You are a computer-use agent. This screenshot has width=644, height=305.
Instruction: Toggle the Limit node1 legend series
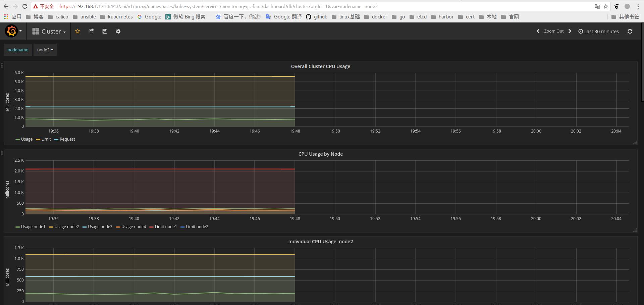tap(163, 227)
